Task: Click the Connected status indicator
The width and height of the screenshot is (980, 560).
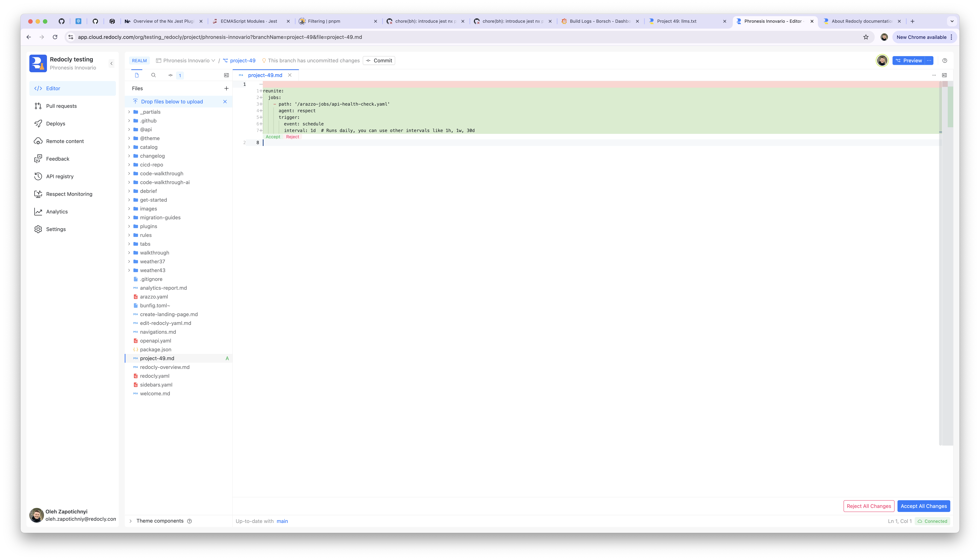Action: pos(932,521)
